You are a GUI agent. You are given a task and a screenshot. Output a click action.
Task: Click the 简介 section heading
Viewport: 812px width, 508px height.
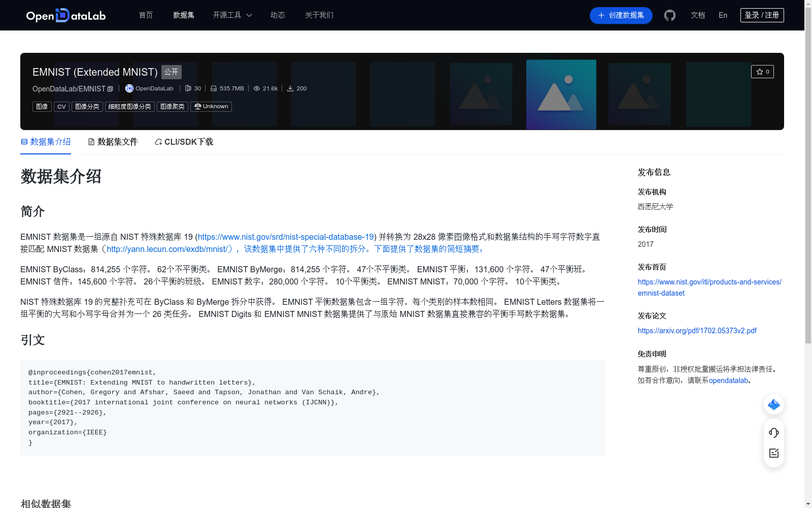[x=32, y=211]
